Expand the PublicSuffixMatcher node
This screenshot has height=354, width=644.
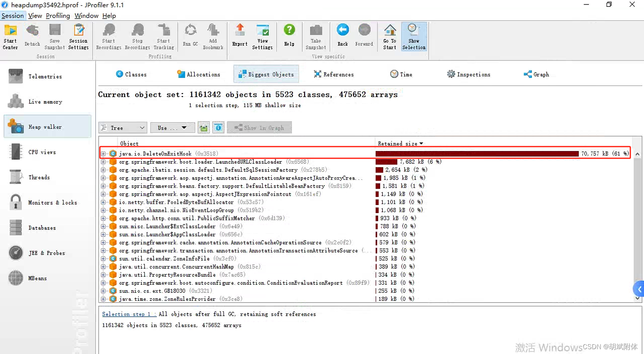click(104, 218)
